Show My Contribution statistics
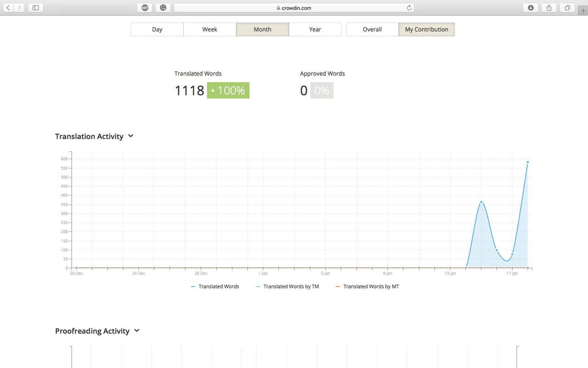The width and height of the screenshot is (588, 368). (x=427, y=29)
